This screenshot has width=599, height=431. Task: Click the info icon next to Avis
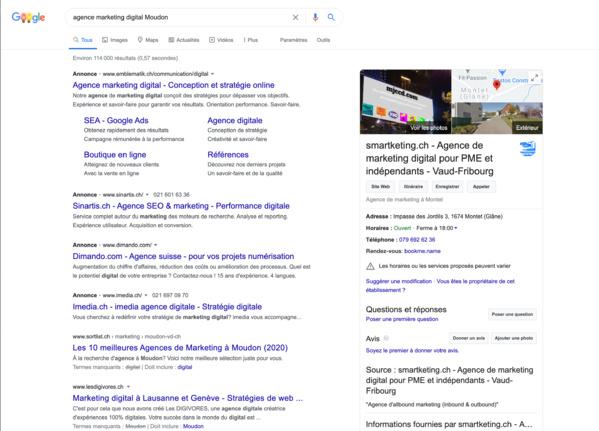pos(386,338)
